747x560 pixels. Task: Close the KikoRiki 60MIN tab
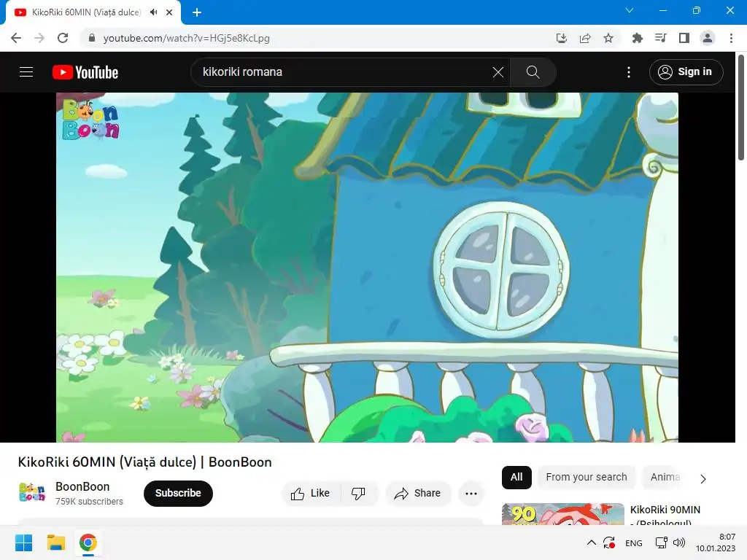[169, 12]
